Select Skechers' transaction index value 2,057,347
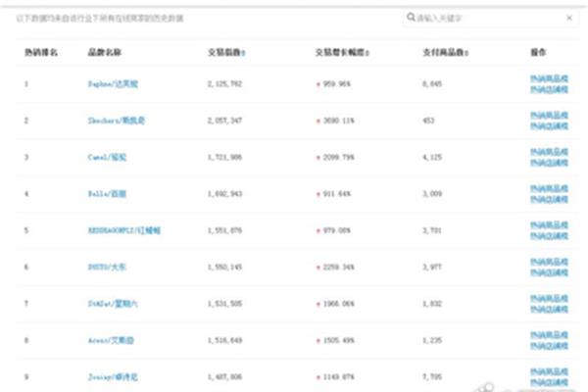Image resolution: width=588 pixels, height=392 pixels. 225,121
